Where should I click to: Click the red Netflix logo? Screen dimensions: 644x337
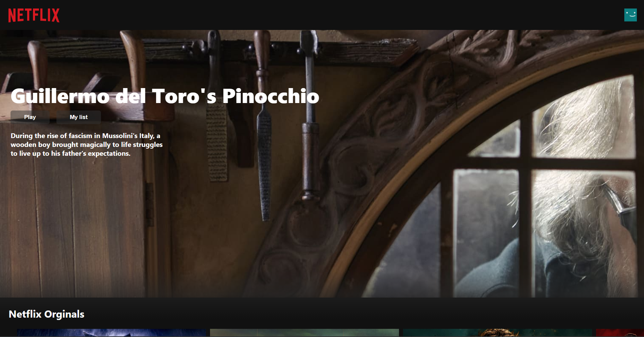coord(34,15)
